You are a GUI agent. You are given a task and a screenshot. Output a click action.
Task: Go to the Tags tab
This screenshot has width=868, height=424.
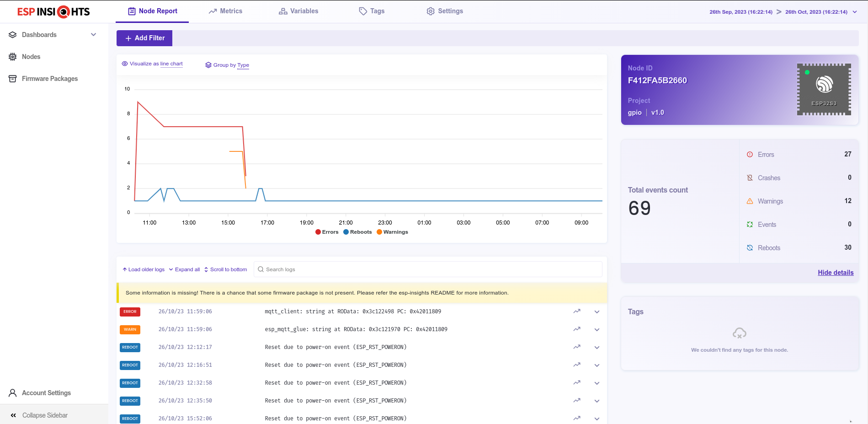tap(372, 11)
